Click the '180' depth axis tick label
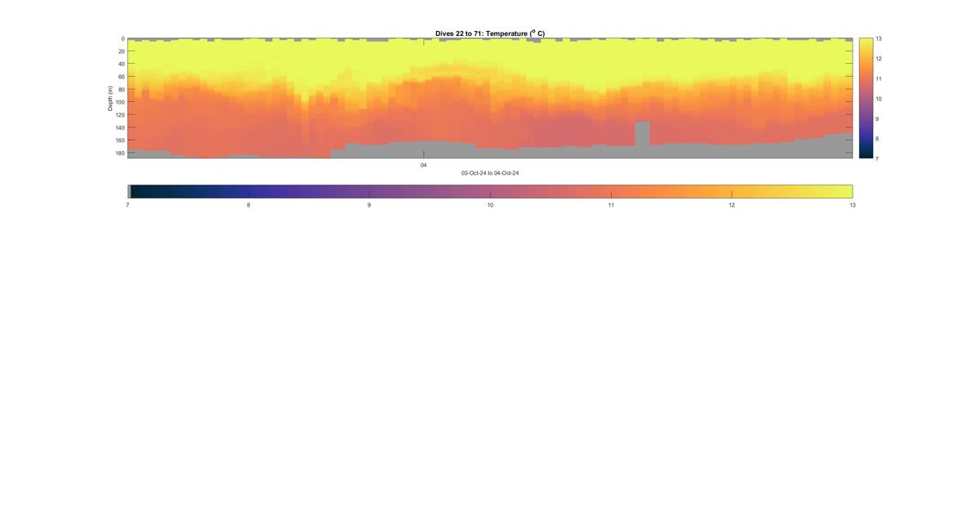Viewport: 980px width, 508px height. 119,153
